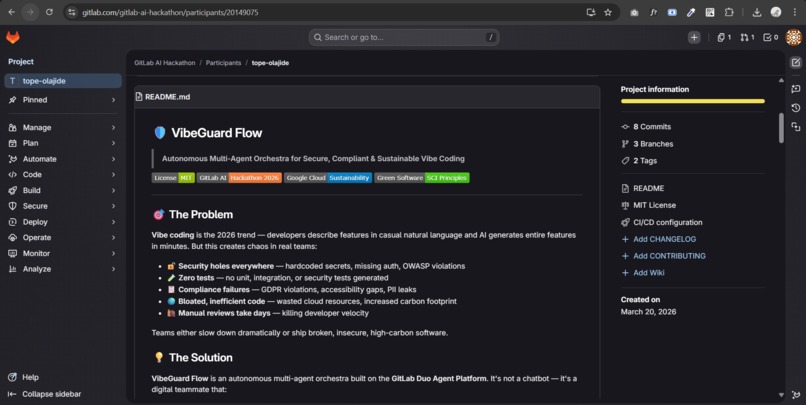Screen dimensions: 806x405
Task: Click the Pinned pin icon
Action: (x=13, y=100)
